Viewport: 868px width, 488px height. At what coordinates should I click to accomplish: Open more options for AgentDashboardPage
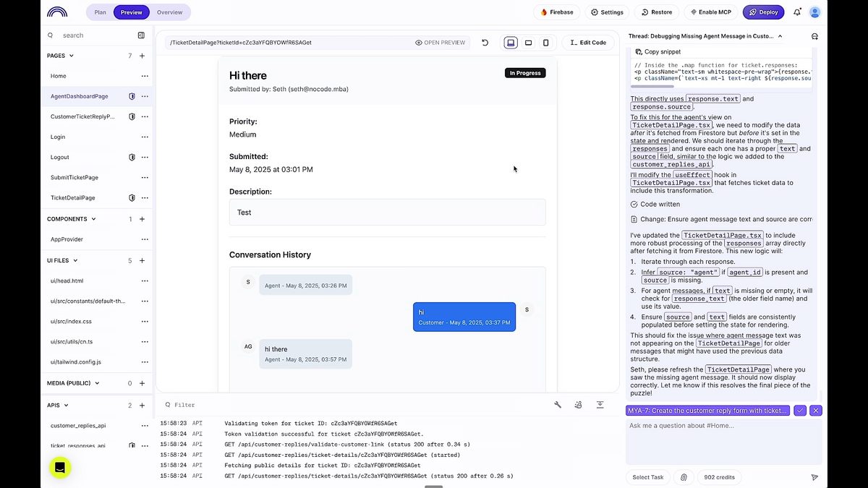click(145, 96)
